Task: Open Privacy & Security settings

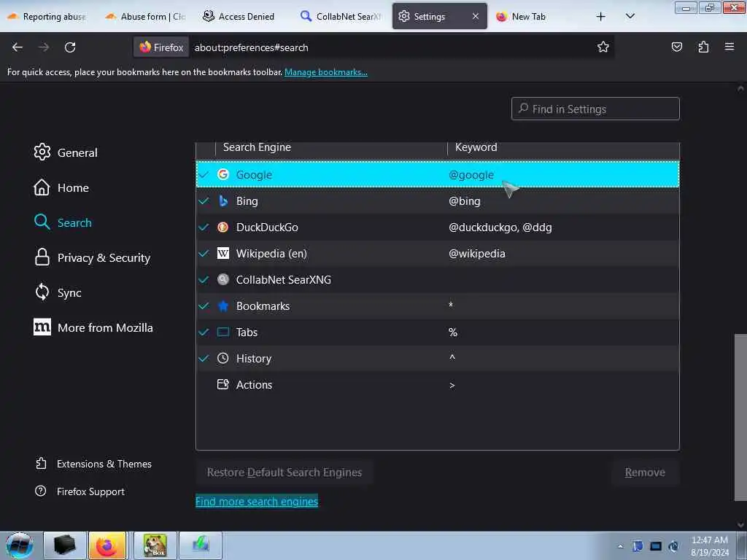Action: point(93,257)
